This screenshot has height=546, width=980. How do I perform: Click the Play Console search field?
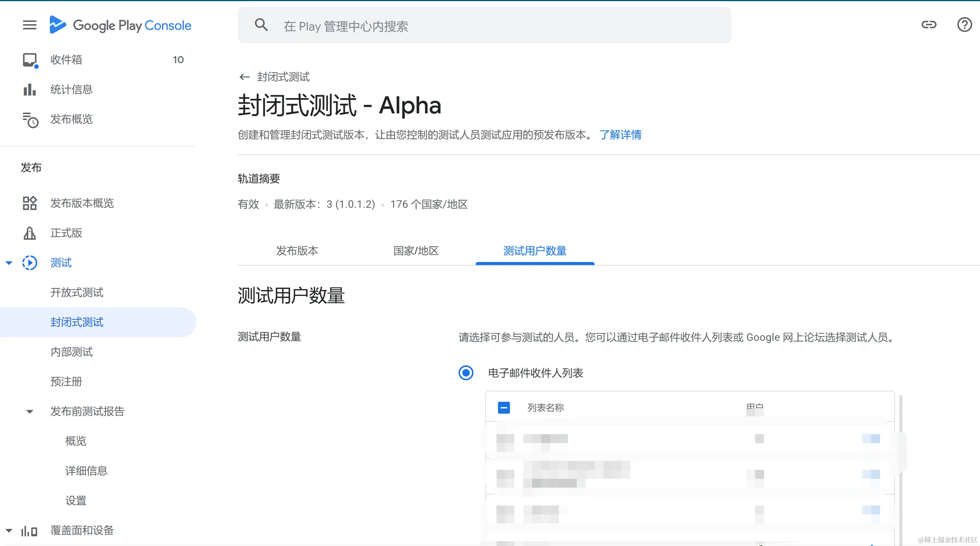point(495,26)
